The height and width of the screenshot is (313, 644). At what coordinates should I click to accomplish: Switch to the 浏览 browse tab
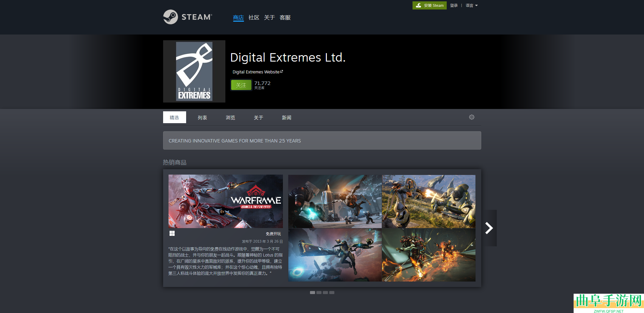[x=230, y=117]
